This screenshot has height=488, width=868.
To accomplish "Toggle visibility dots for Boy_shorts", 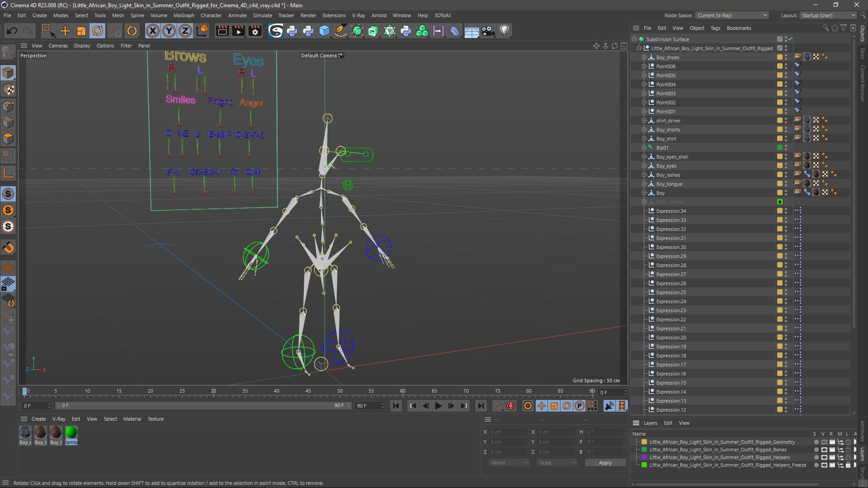I will tap(786, 130).
